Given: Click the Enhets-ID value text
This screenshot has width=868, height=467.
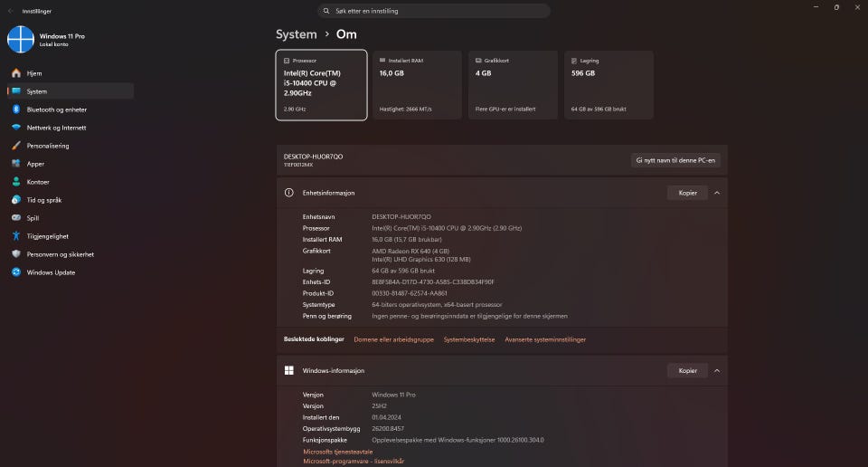Looking at the screenshot, I should 433,282.
